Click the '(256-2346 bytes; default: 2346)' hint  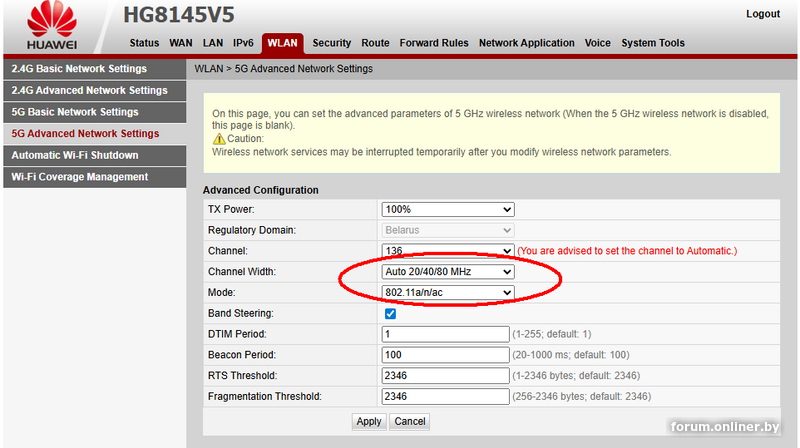(582, 396)
